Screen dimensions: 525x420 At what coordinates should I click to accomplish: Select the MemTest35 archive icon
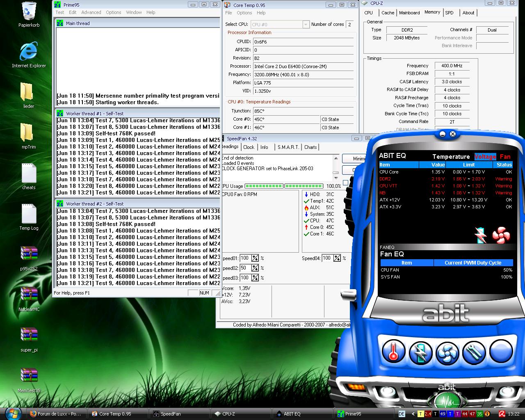click(29, 380)
